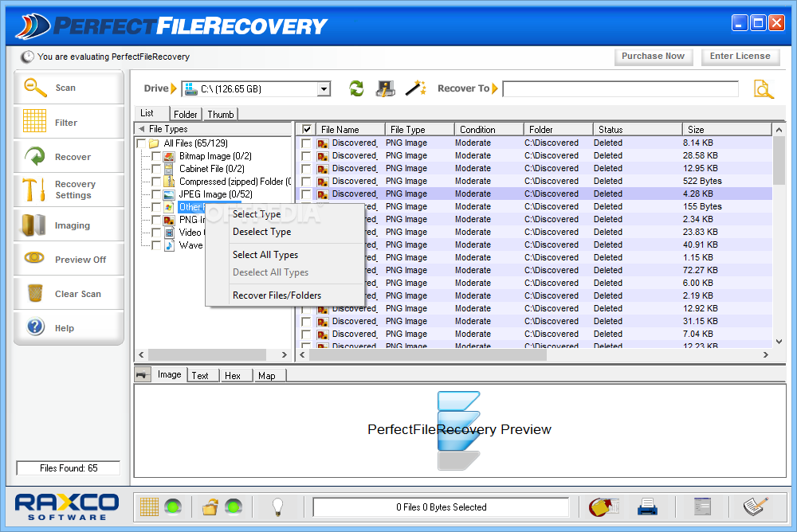Check the JPEG Image type checkbox
Viewport: 797px width, 532px height.
(156, 194)
